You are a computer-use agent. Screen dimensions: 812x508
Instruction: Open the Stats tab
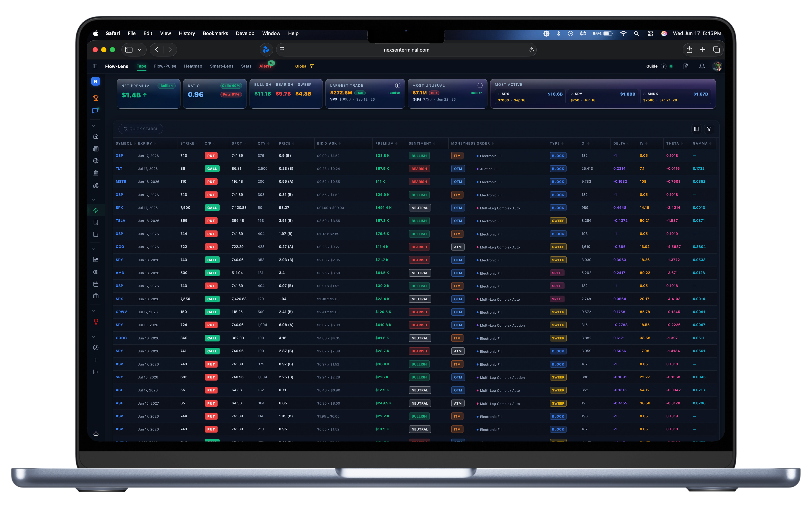[x=246, y=66]
